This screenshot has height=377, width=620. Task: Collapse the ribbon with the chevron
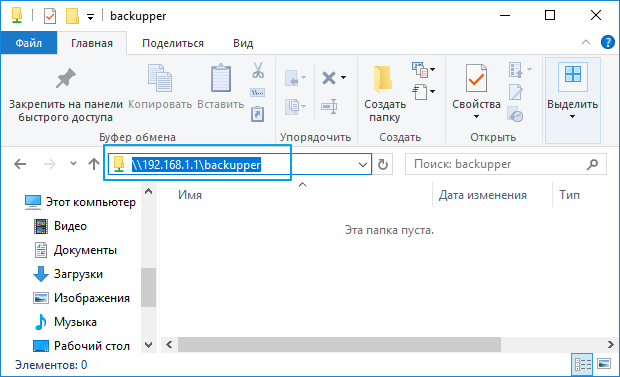coord(586,42)
